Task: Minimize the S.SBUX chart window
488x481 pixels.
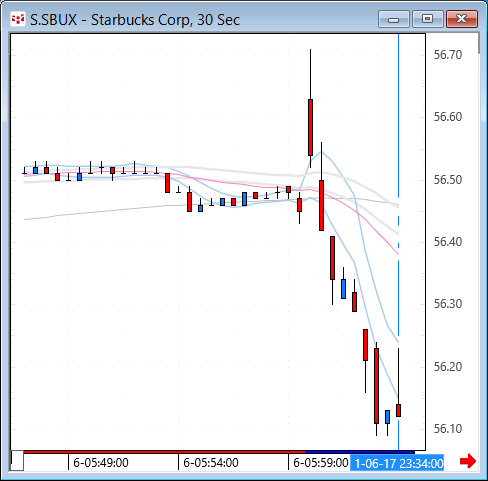Action: [394, 19]
